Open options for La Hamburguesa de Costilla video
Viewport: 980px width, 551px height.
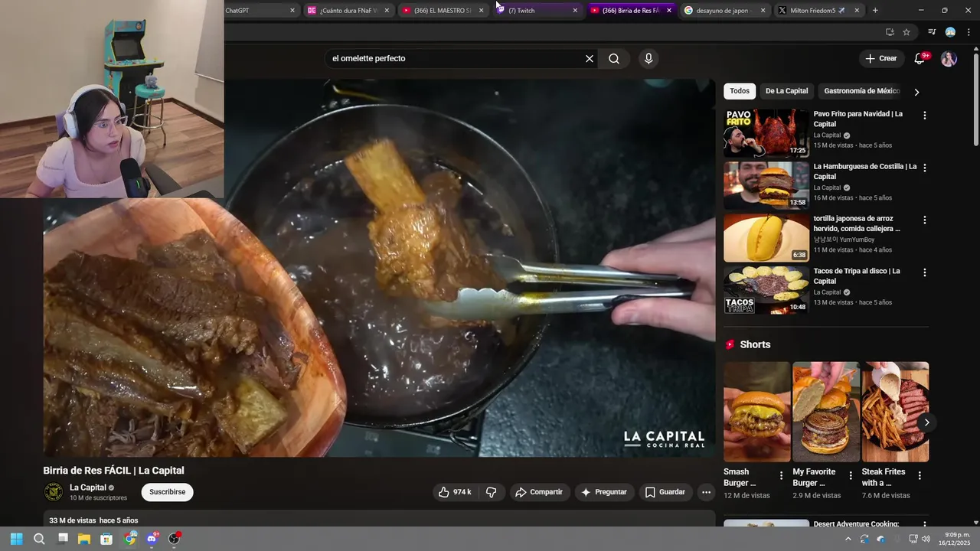[x=924, y=168]
